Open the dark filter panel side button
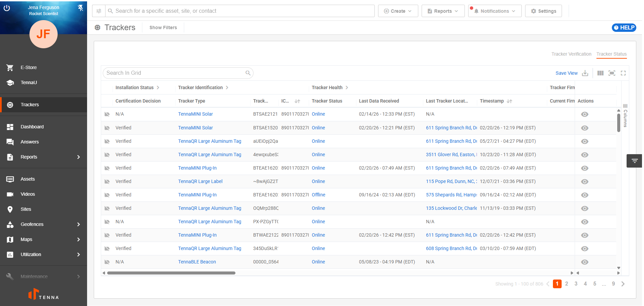The height and width of the screenshot is (306, 644). (x=634, y=161)
